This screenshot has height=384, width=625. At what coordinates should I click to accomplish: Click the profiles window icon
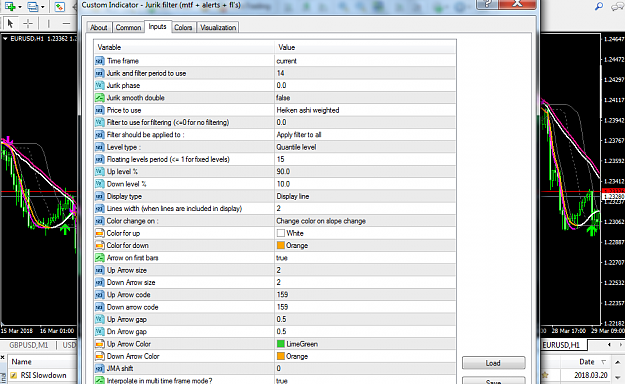33,6
